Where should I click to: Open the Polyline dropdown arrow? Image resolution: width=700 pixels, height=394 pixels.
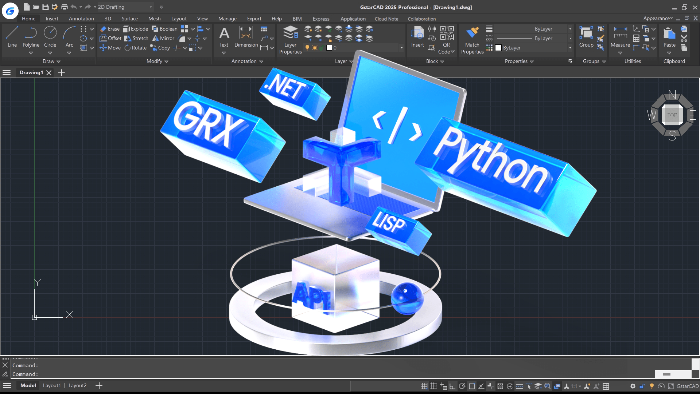coord(31,53)
